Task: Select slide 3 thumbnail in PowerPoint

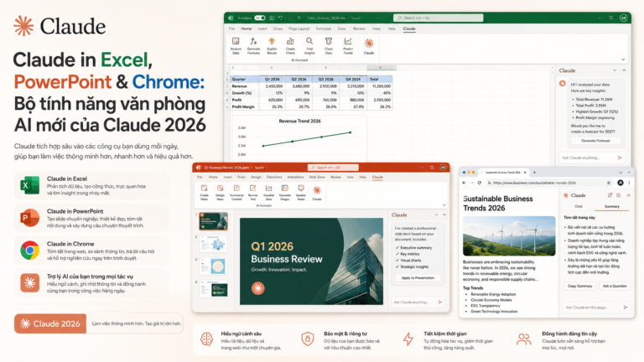Action: tap(214, 266)
